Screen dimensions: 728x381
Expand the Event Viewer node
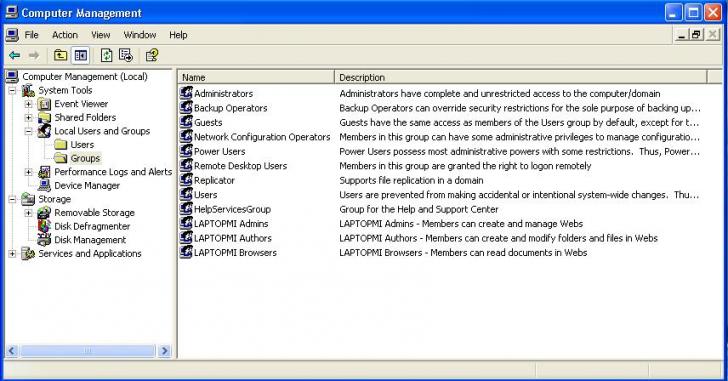point(29,104)
